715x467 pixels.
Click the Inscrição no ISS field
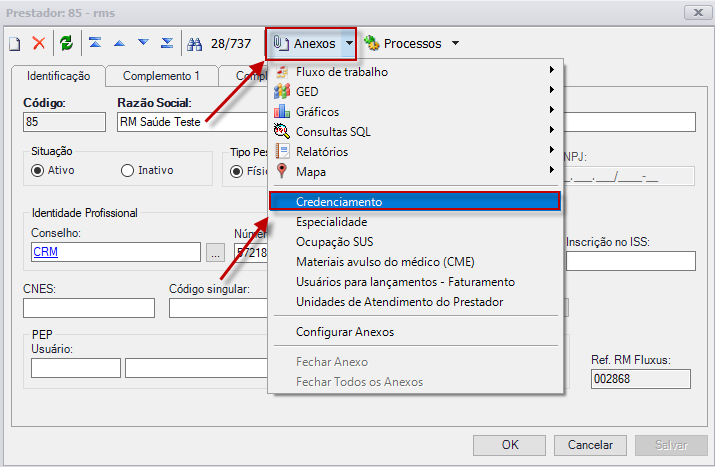pyautogui.click(x=631, y=261)
